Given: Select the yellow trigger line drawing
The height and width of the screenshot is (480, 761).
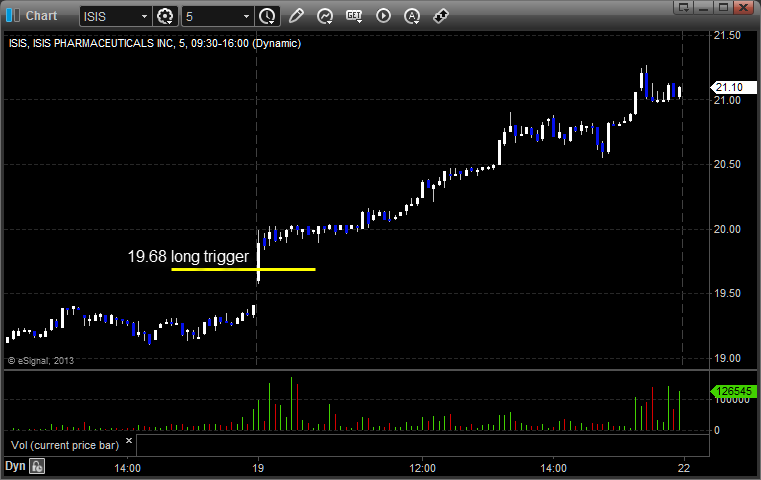Looking at the screenshot, I should click(244, 269).
